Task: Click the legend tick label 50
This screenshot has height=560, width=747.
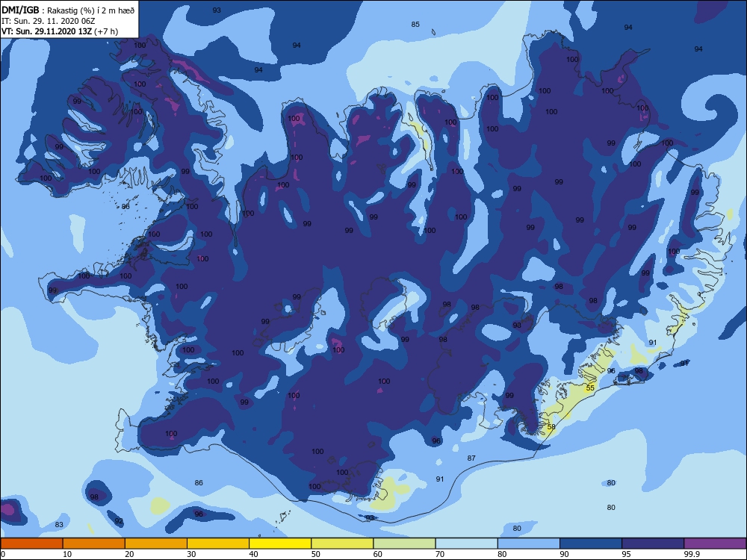Action: pos(316,554)
